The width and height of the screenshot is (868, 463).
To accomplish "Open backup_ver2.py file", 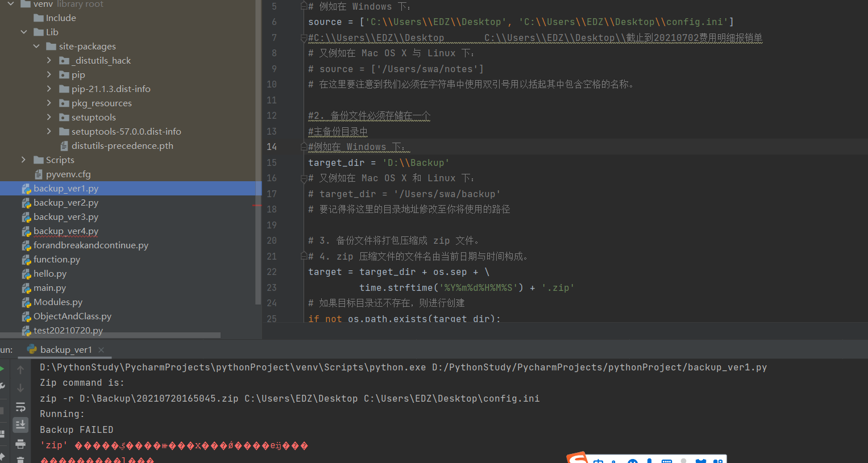I will [x=66, y=202].
